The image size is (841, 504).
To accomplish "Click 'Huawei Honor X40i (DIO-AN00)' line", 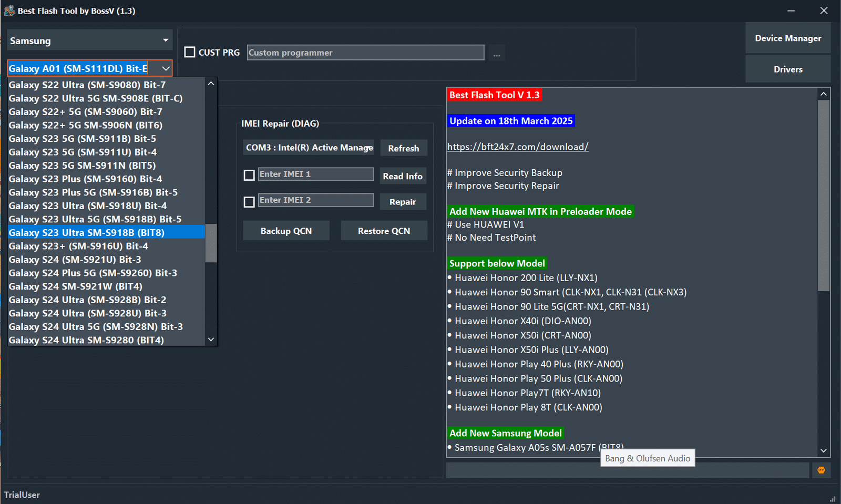I will pos(519,321).
